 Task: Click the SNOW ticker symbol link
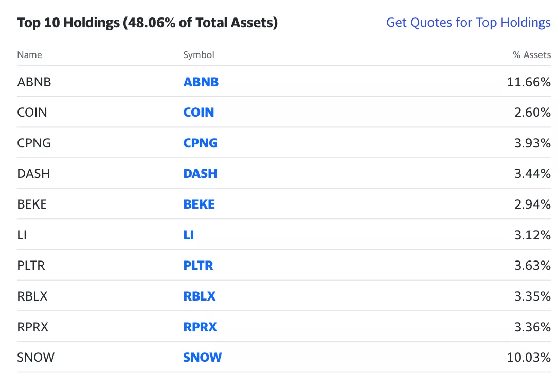tap(202, 358)
